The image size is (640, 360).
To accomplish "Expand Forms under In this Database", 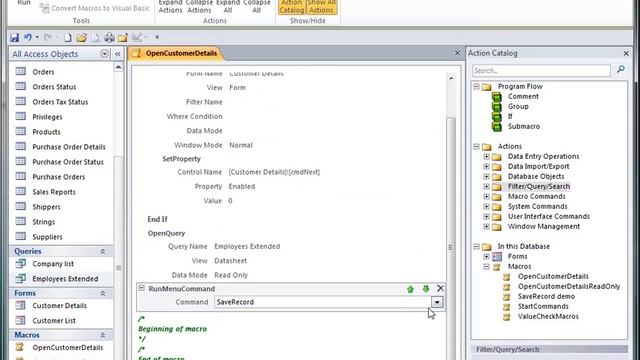I will tap(486, 256).
